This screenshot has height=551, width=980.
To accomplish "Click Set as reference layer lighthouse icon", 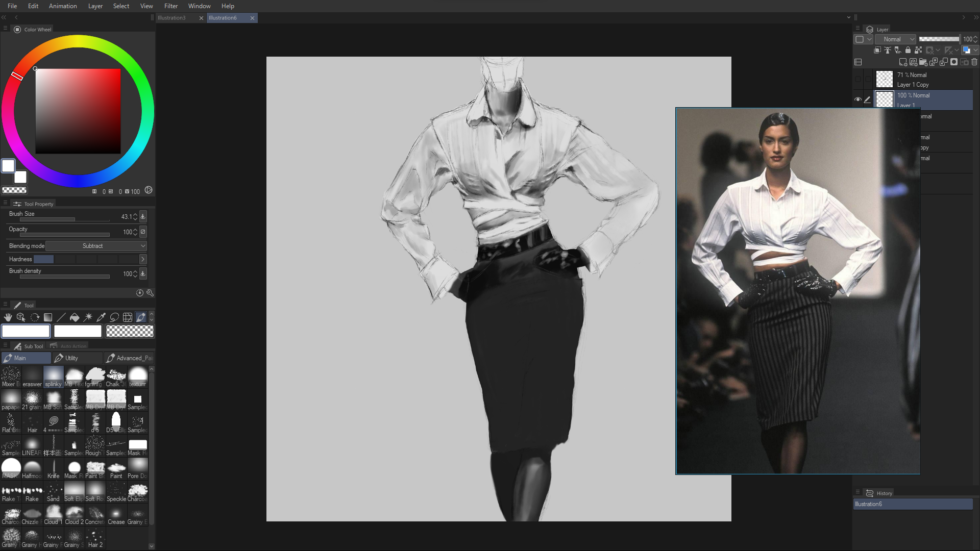I will click(x=888, y=50).
